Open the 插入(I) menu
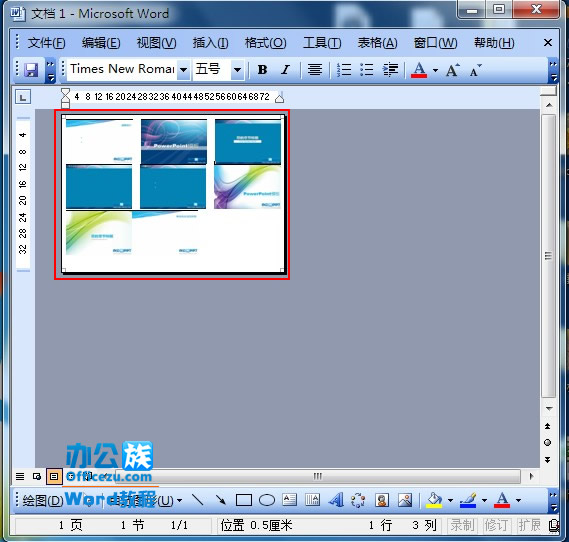The image size is (569, 542). click(210, 43)
